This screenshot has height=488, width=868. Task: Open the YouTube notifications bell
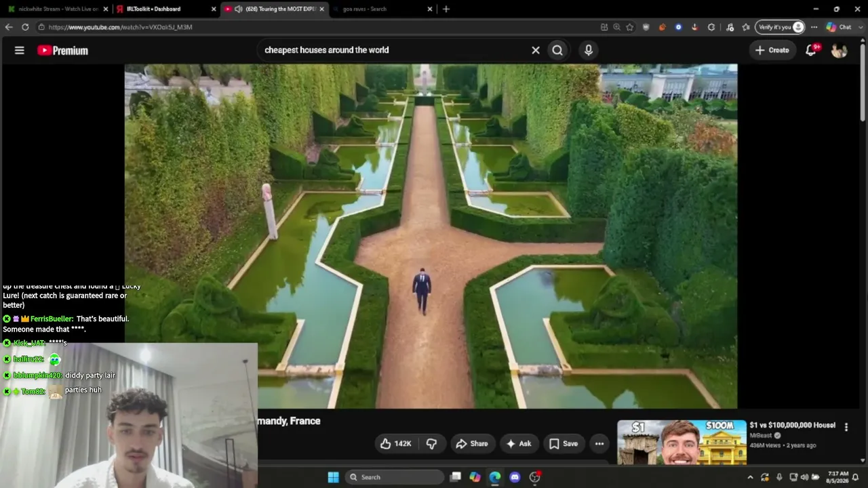pyautogui.click(x=811, y=50)
